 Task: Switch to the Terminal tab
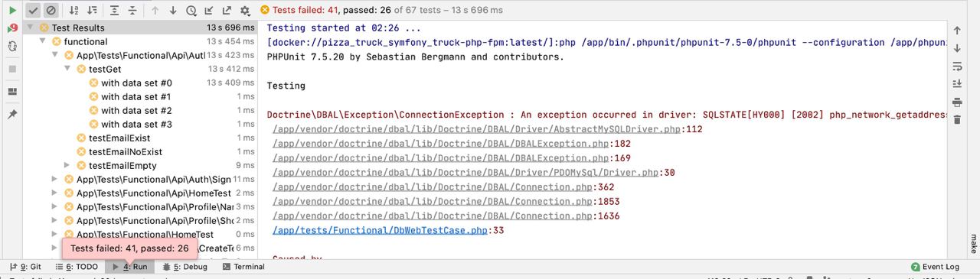pyautogui.click(x=243, y=267)
